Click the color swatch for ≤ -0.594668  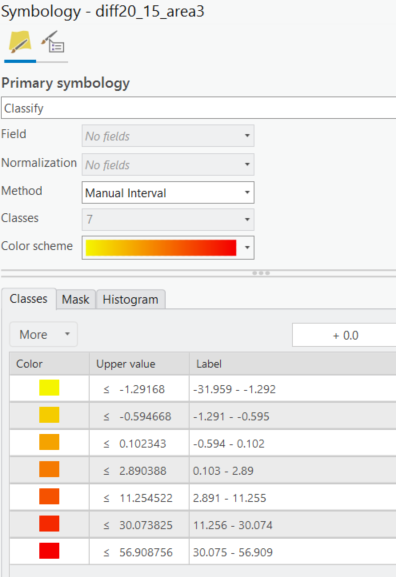point(49,415)
